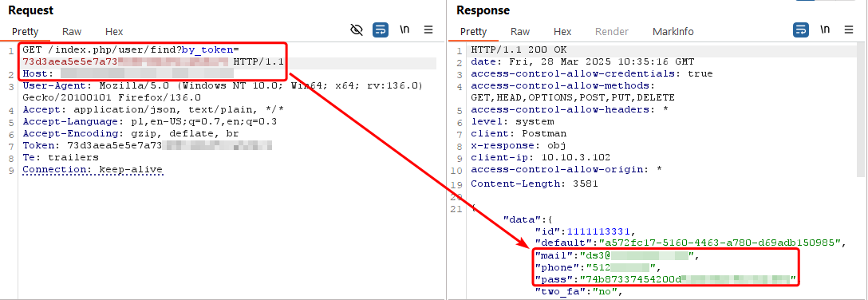This screenshot has height=300, width=868.
Task: Click the client-ip: 10.10.3.102 header line
Action: pos(541,157)
